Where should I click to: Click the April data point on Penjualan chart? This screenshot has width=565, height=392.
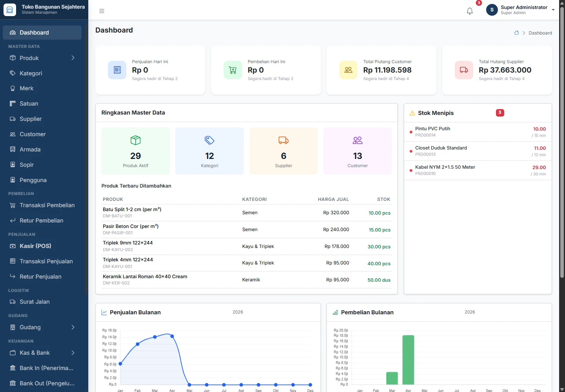pos(172,336)
